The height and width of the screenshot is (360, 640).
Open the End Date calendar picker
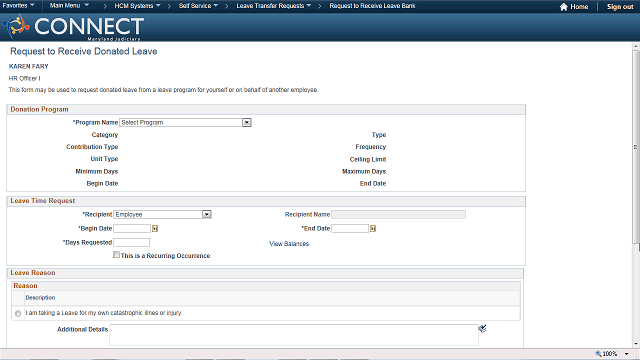373,229
